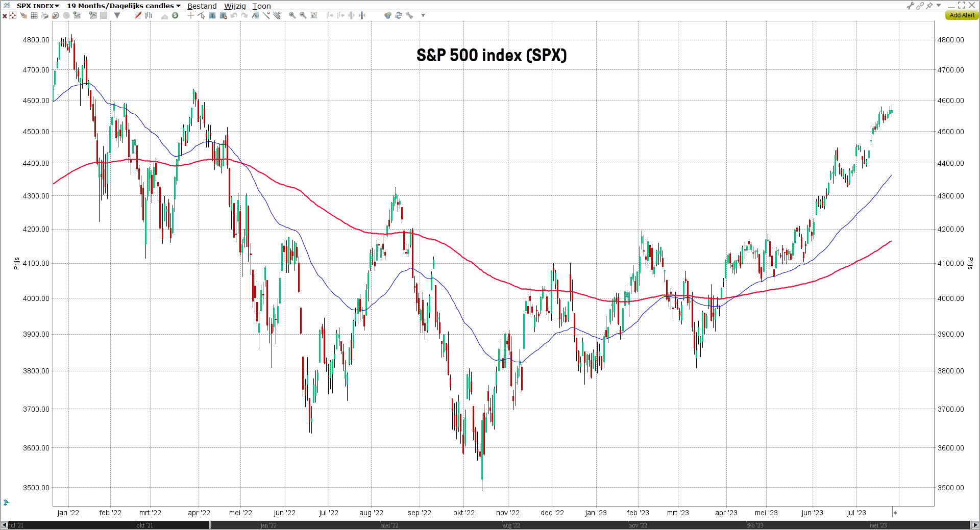Click the wrench settings icon in toolbar
980x530 pixels.
click(409, 15)
